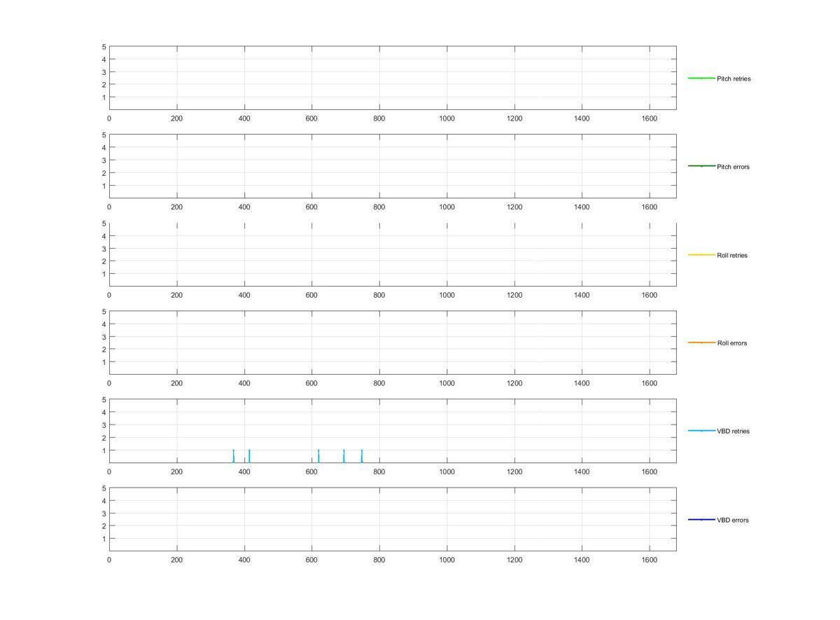Select the yellow Roll retries legend line
This screenshot has width=840, height=620.
tap(701, 254)
